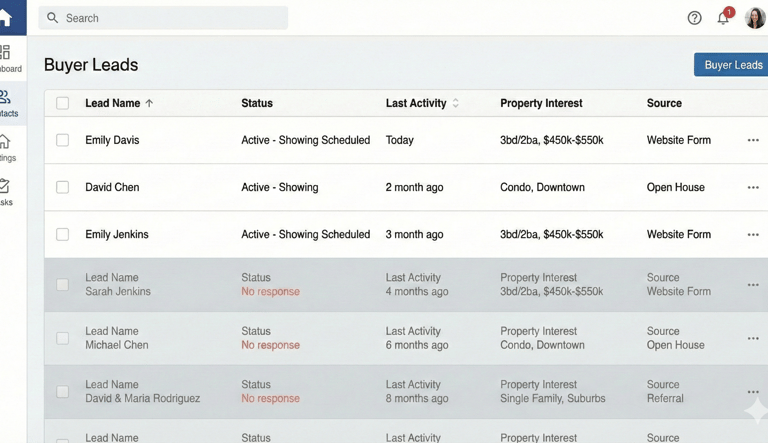Open more options for David Chen

[753, 187]
